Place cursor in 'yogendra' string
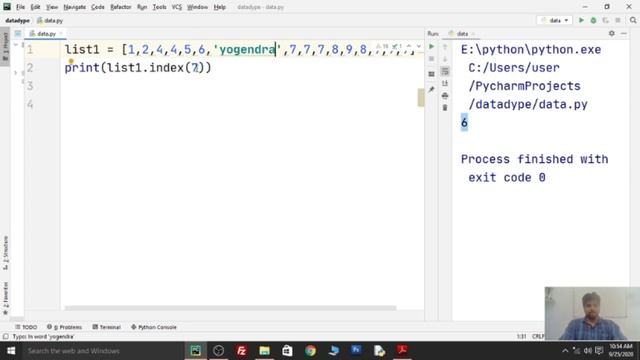The image size is (640, 360). pos(247,50)
